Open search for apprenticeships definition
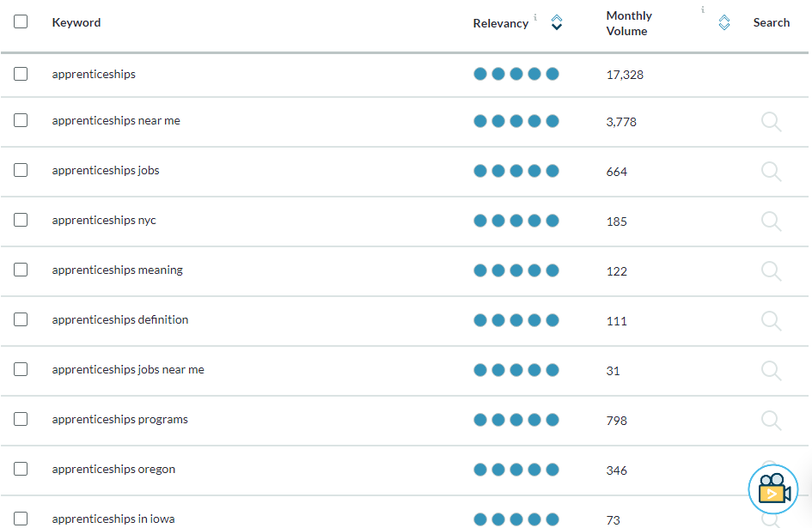812x528 pixels. pyautogui.click(x=771, y=320)
